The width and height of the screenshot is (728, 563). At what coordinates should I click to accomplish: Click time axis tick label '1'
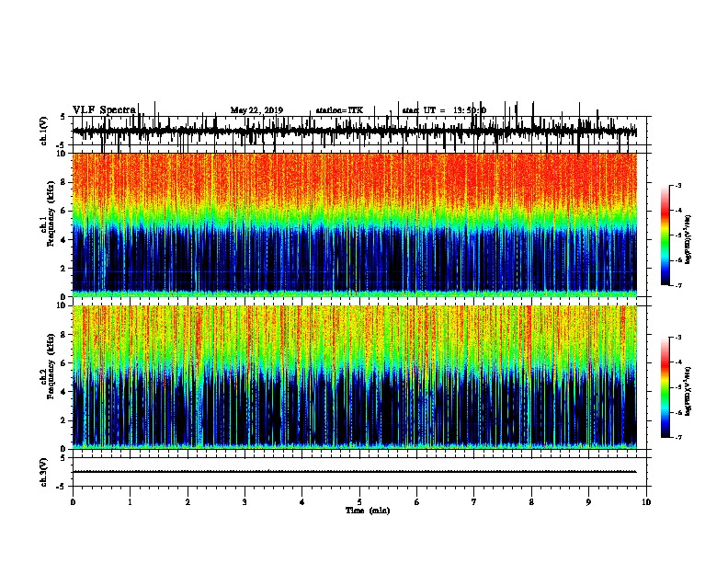(130, 502)
